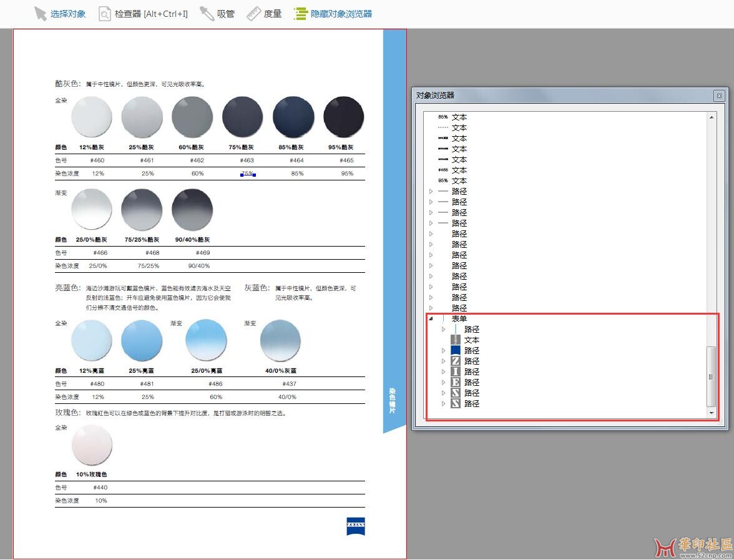This screenshot has width=734, height=560.
Task: Select the 25%酷灰 lens image
Action: [142, 117]
